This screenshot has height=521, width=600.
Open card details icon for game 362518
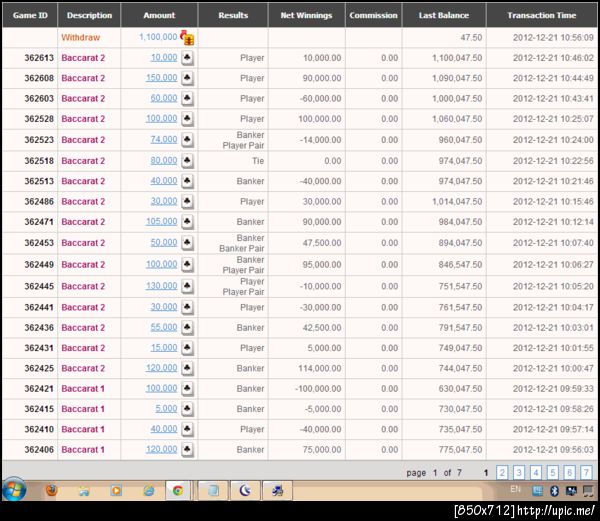coord(187,161)
